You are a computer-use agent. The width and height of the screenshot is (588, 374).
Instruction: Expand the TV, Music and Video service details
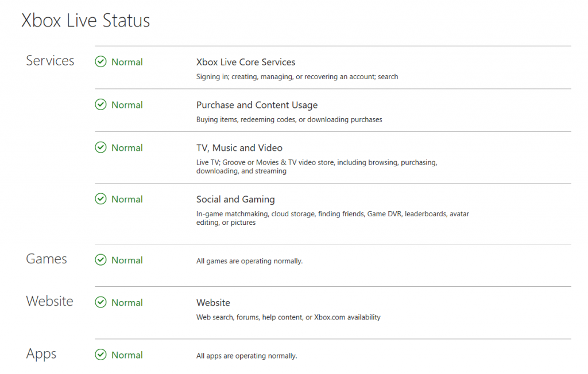pyautogui.click(x=239, y=148)
